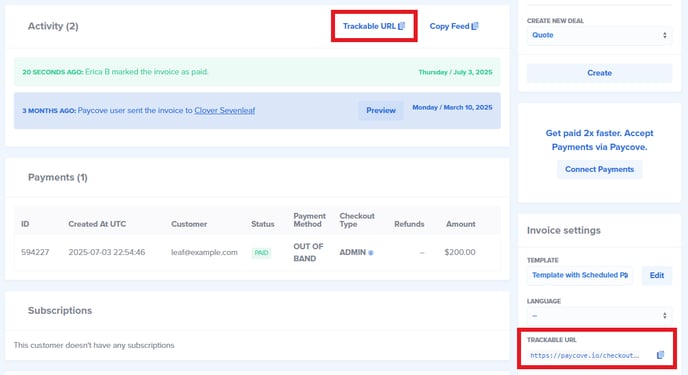Viewport: 688px width, 375px height.
Task: Click payment ID 594227
Action: pos(35,252)
